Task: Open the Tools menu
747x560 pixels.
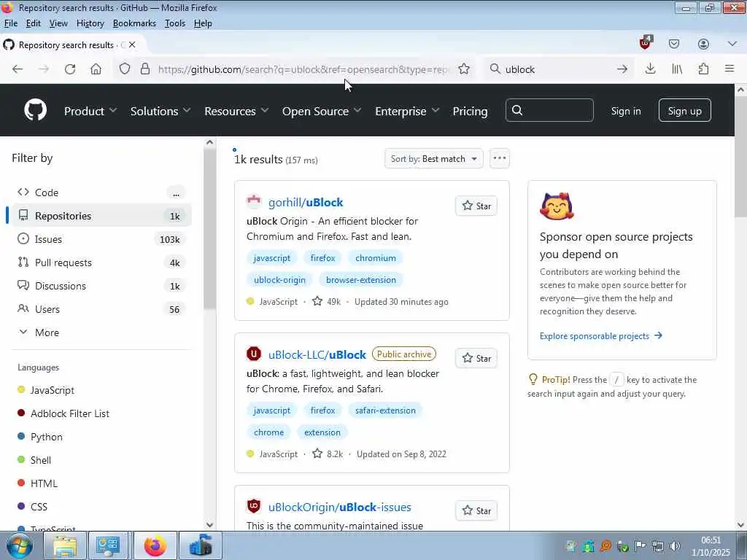Action: point(175,23)
